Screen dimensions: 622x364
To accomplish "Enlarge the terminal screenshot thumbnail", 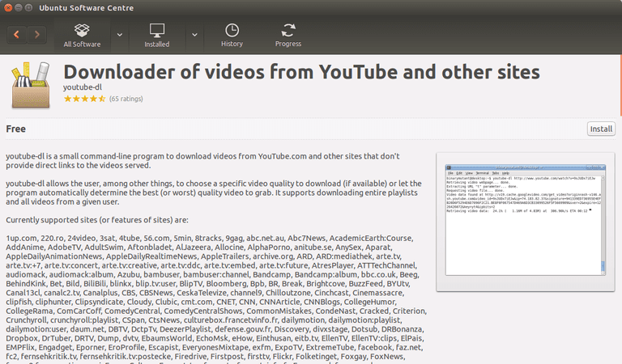I will (526, 222).
